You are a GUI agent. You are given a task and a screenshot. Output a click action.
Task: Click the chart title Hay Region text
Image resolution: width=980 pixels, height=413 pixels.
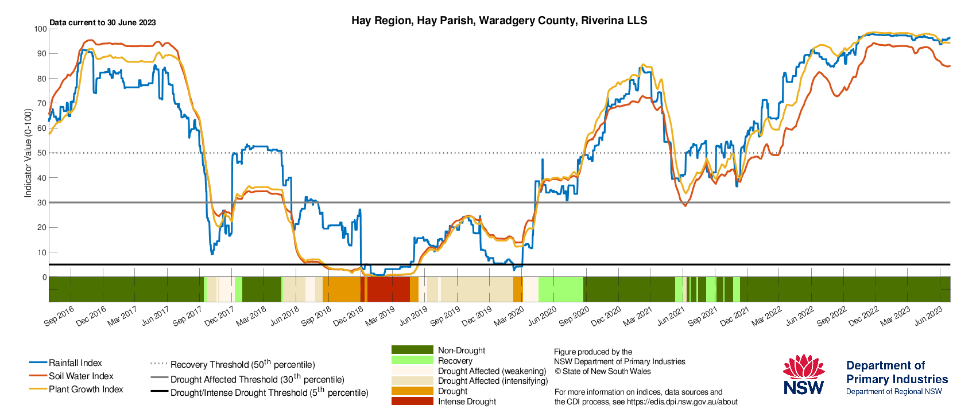[x=499, y=21]
